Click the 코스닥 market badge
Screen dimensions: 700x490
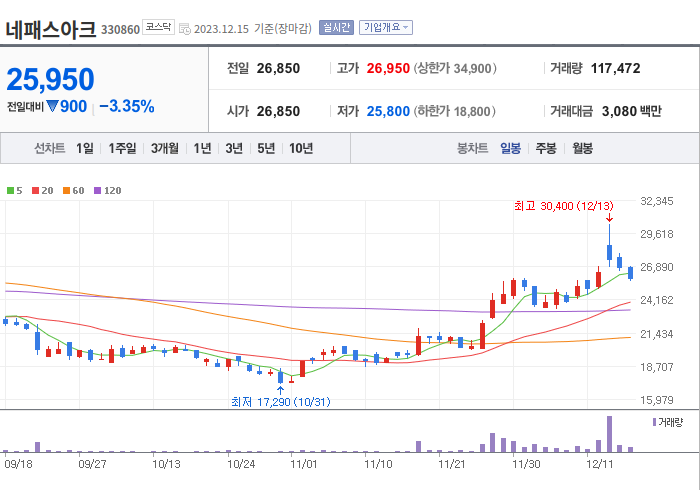(x=158, y=27)
